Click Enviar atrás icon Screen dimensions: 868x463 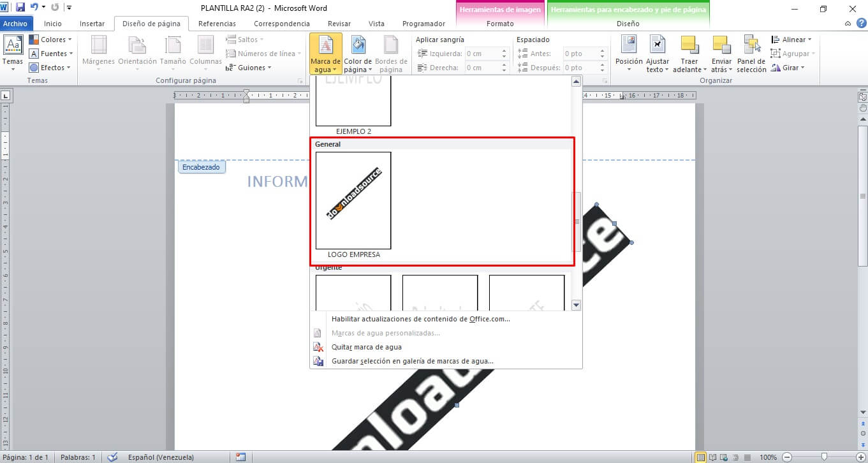click(721, 45)
